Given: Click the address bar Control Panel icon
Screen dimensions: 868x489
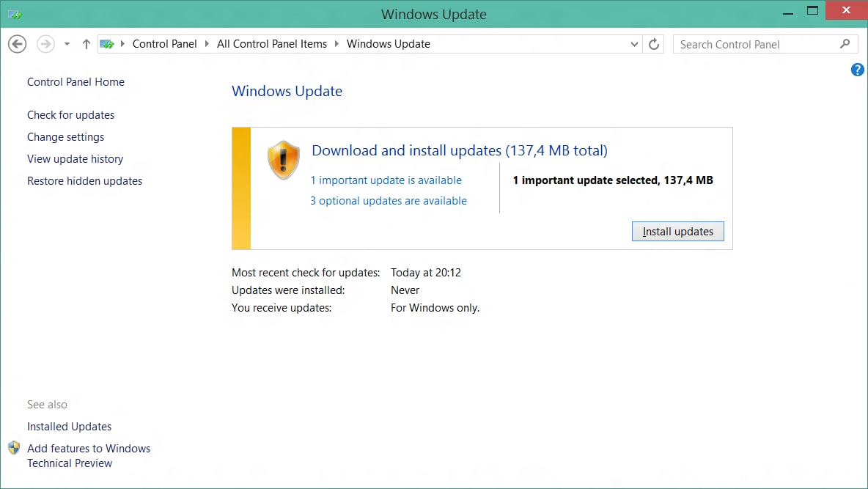Looking at the screenshot, I should [x=107, y=44].
